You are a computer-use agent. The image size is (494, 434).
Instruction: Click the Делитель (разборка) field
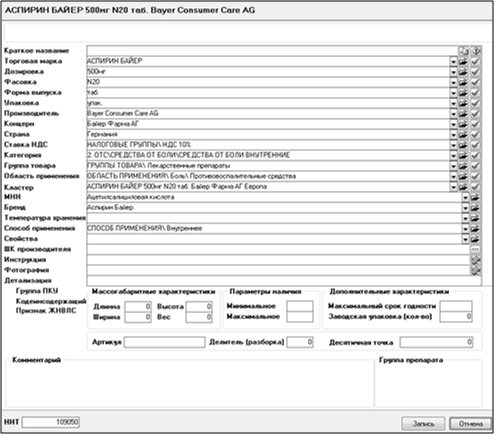pyautogui.click(x=300, y=342)
